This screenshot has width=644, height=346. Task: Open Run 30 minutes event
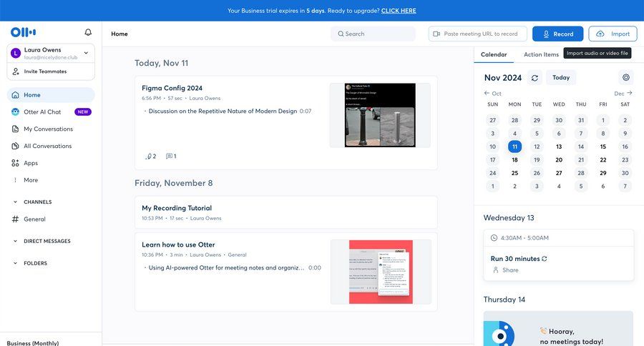(x=515, y=259)
